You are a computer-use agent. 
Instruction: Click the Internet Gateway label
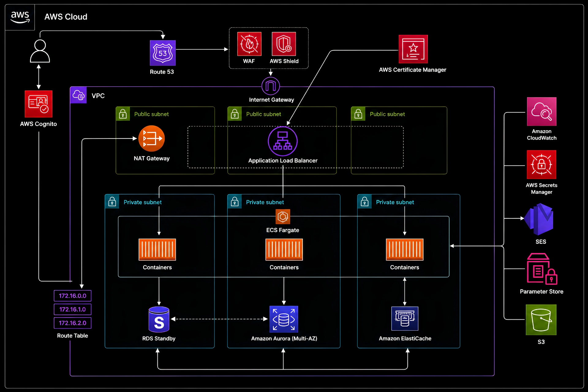(x=272, y=100)
